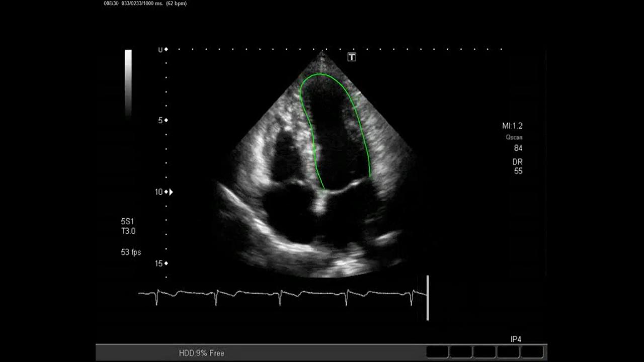
Task: Click the IP4 image preset label
Action: coord(516,339)
